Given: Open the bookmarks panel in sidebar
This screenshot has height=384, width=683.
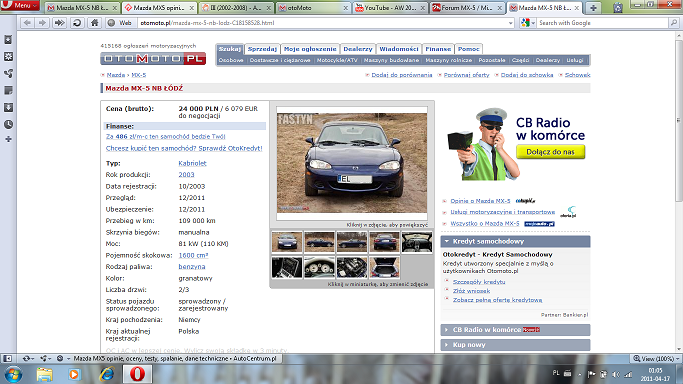Looking at the screenshot, I should click(x=8, y=40).
